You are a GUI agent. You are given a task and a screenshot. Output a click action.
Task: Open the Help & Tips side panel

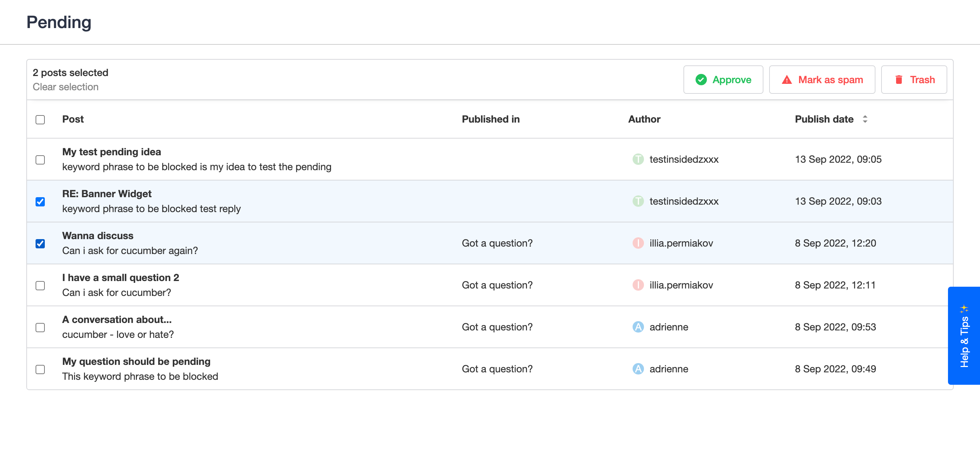(964, 336)
